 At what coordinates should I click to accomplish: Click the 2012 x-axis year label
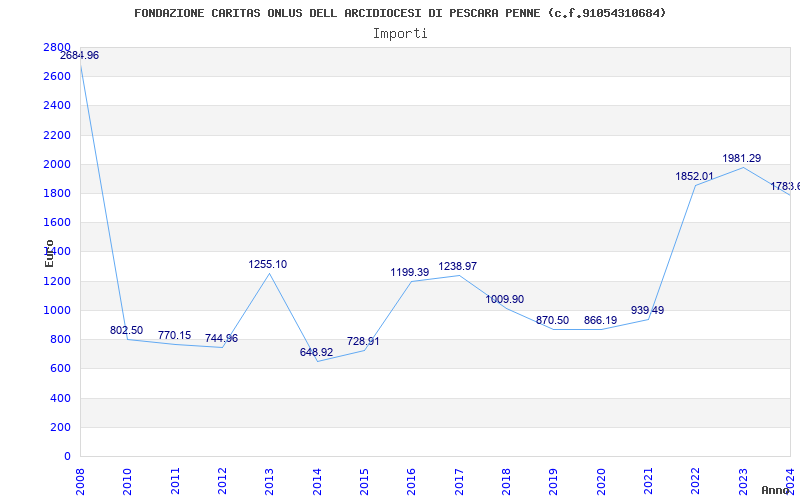coord(222,482)
